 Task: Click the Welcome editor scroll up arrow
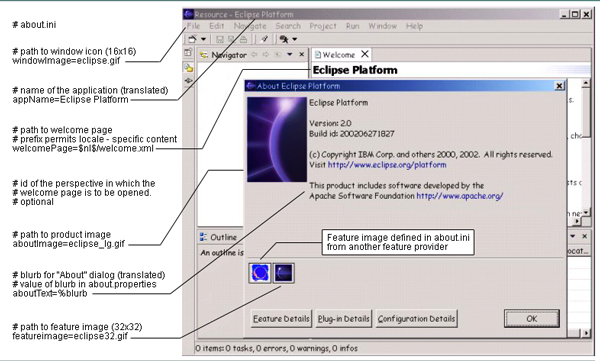click(585, 83)
